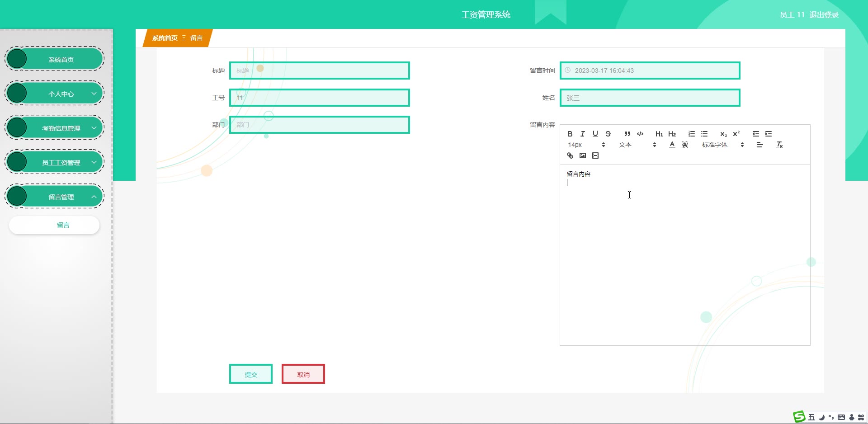Apply subscript formatting
868x424 pixels.
click(723, 134)
